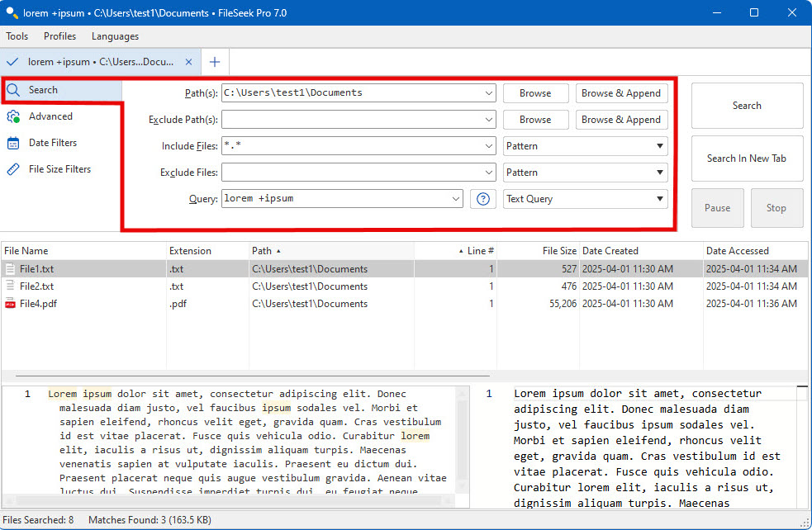
Task: Close the lorem +ipsum search tab
Action: point(188,62)
